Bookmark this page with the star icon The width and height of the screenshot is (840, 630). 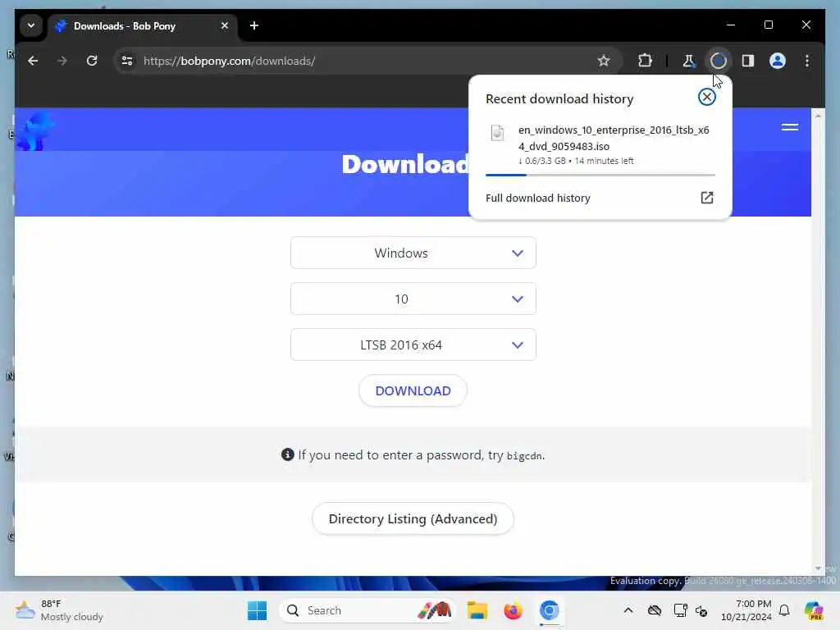[x=604, y=61]
